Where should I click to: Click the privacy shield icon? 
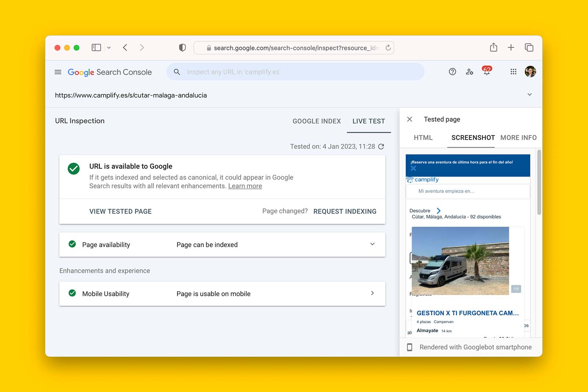(182, 47)
